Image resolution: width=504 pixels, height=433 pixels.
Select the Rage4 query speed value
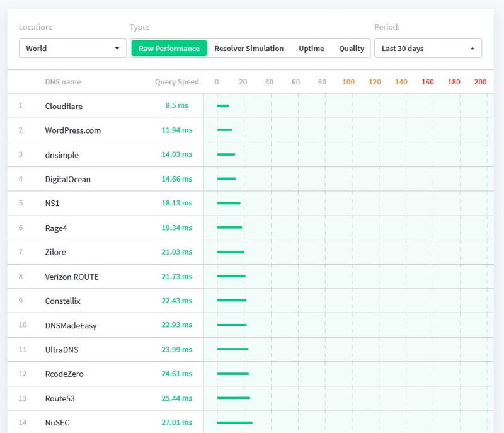pos(176,228)
